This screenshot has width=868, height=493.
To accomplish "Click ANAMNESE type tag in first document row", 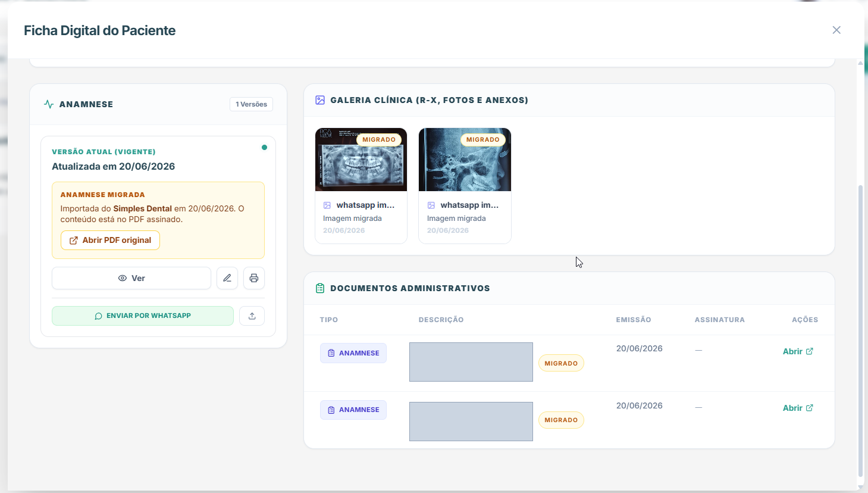I will (353, 353).
